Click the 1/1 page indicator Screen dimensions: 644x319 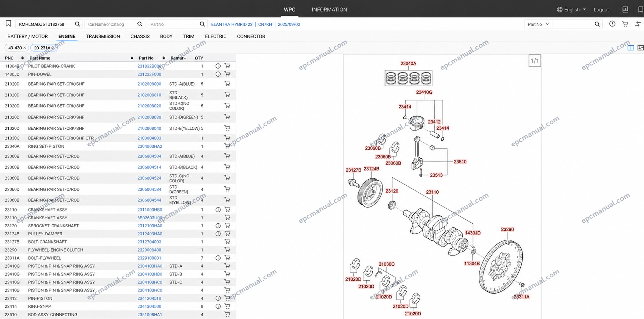coord(535,61)
